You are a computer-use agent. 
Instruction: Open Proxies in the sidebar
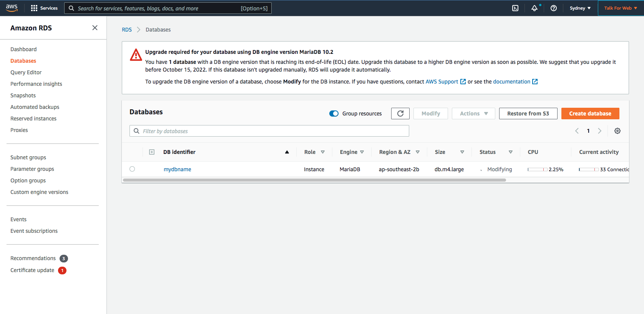pos(19,130)
